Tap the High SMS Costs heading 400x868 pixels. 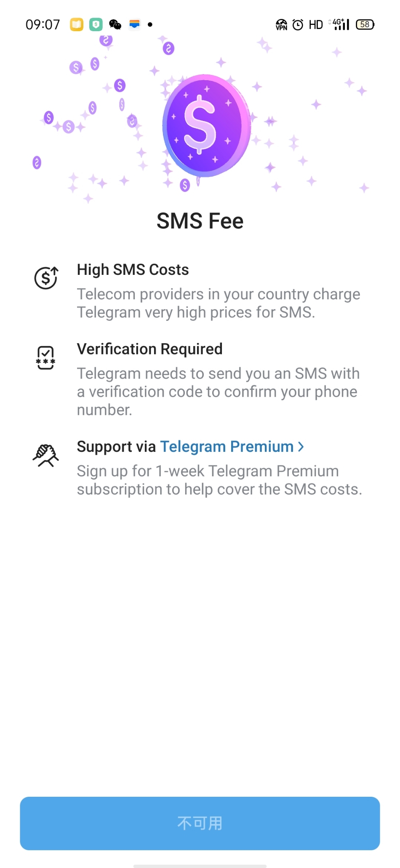pyautogui.click(x=133, y=270)
